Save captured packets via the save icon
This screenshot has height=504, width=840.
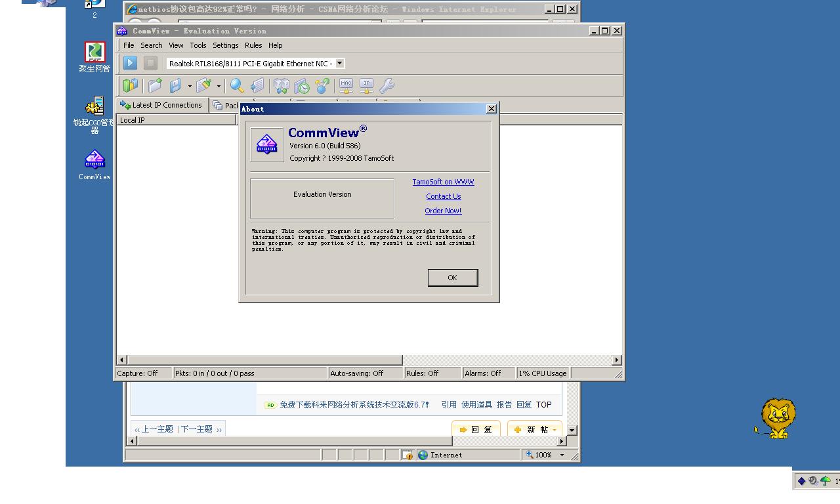[x=175, y=85]
